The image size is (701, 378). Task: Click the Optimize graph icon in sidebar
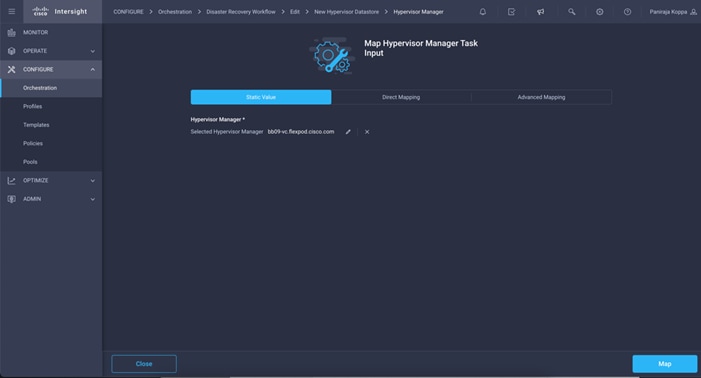tap(12, 181)
